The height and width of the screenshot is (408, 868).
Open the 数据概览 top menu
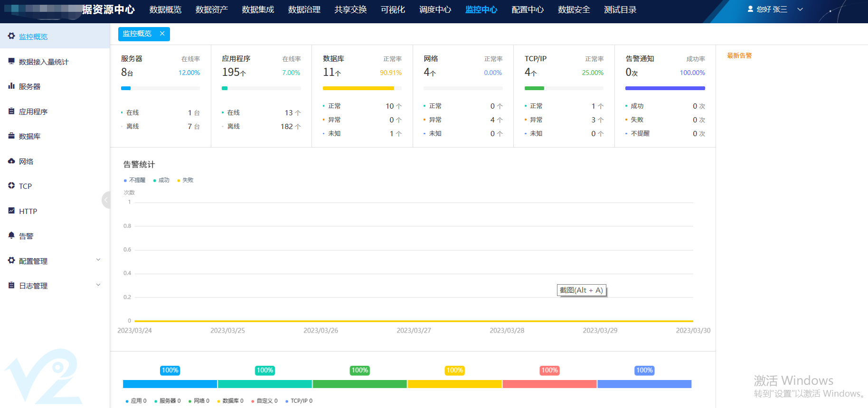(165, 9)
